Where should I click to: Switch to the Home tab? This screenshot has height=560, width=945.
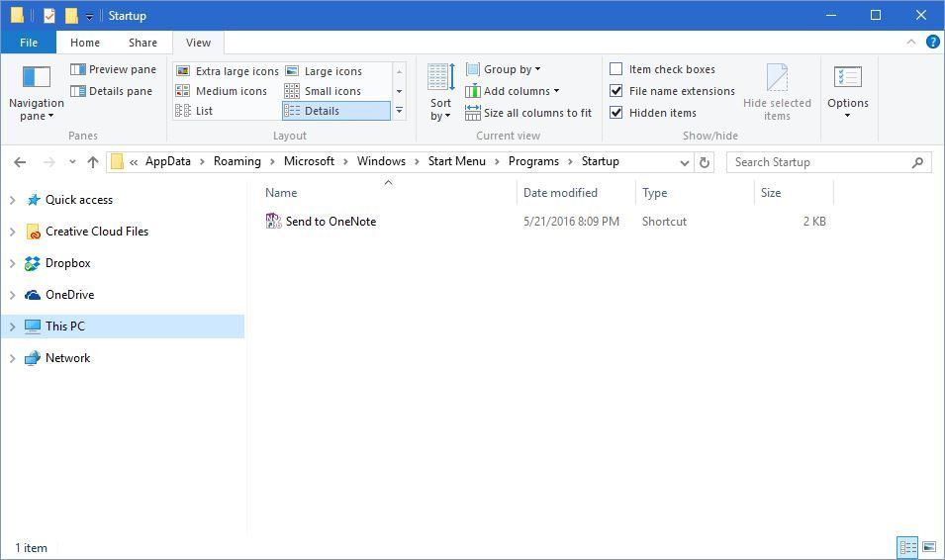click(x=85, y=43)
